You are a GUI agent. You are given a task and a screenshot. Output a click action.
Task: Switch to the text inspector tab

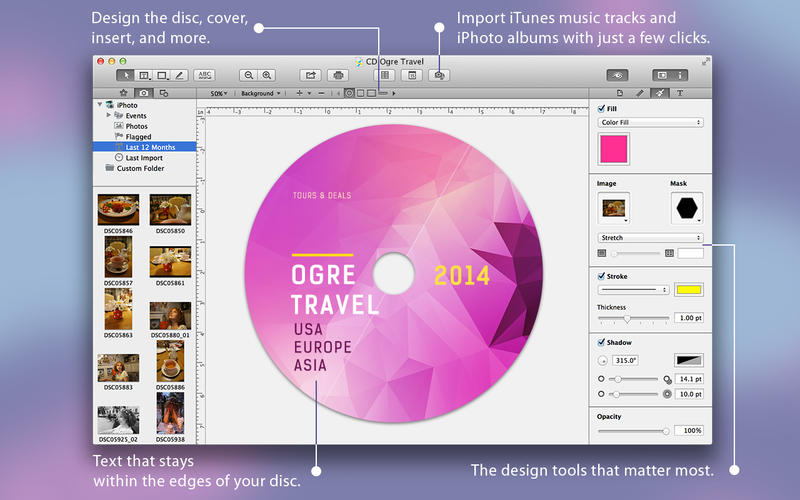click(681, 93)
